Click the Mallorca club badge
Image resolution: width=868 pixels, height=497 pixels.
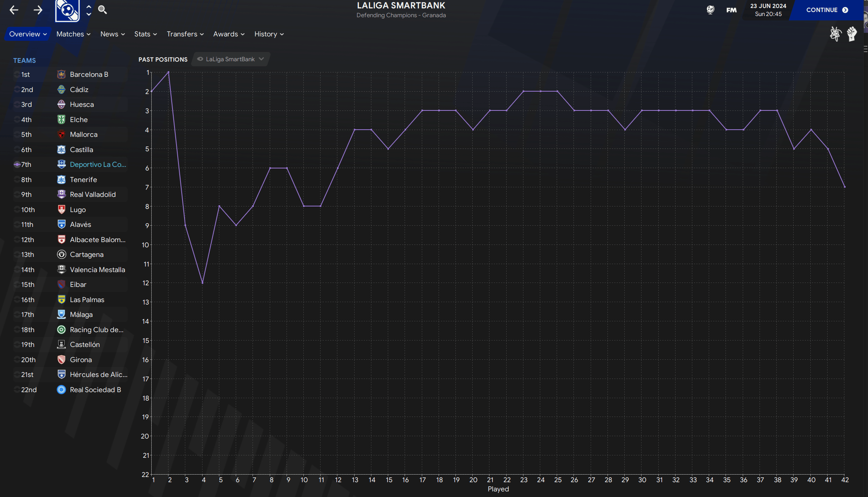pyautogui.click(x=61, y=135)
